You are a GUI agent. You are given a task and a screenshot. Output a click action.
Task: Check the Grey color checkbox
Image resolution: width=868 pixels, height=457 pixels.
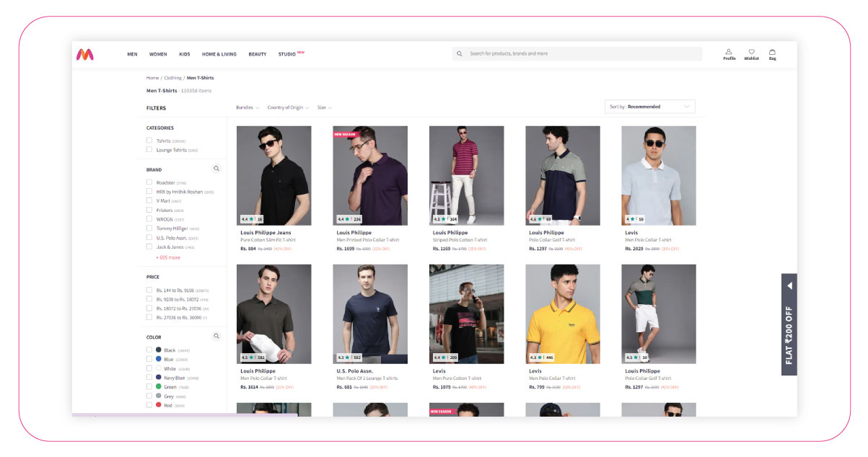[x=149, y=396]
